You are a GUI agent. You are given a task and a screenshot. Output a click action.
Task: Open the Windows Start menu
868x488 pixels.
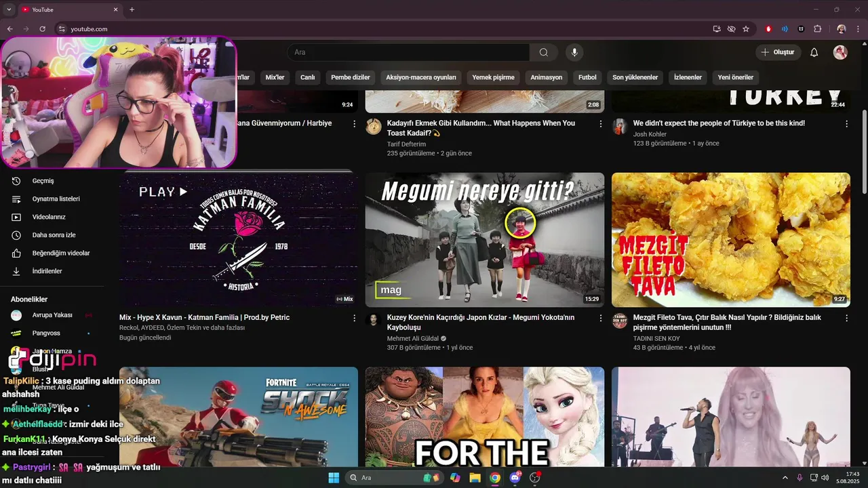[334, 478]
